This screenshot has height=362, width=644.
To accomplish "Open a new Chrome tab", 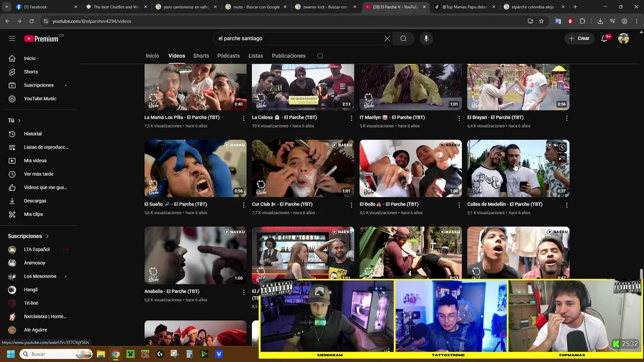I will click(x=575, y=7).
